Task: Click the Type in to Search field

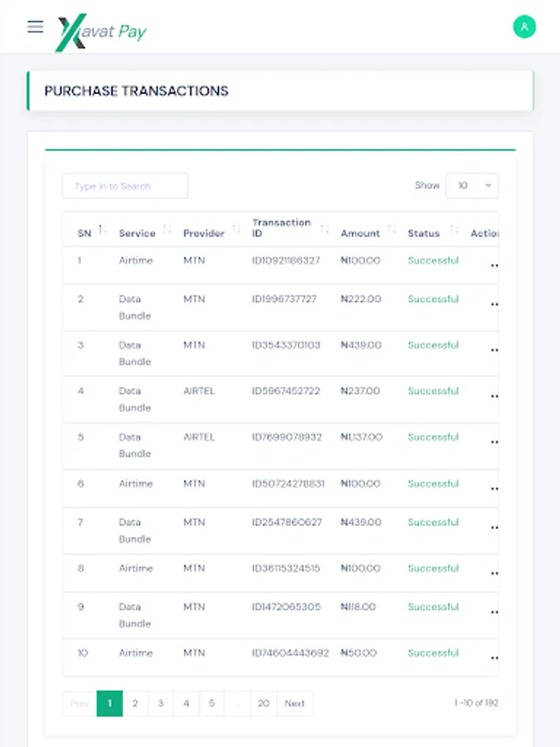Action: click(x=125, y=186)
